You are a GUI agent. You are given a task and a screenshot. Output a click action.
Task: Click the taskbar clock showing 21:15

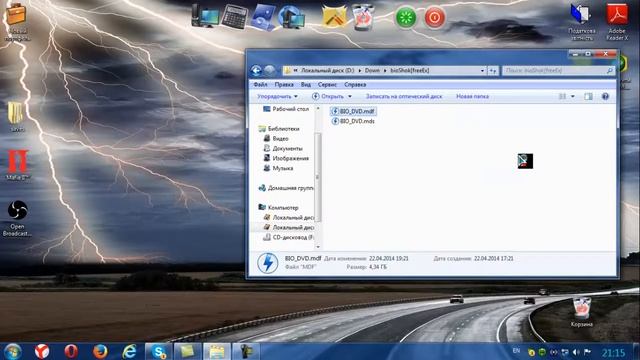point(613,352)
